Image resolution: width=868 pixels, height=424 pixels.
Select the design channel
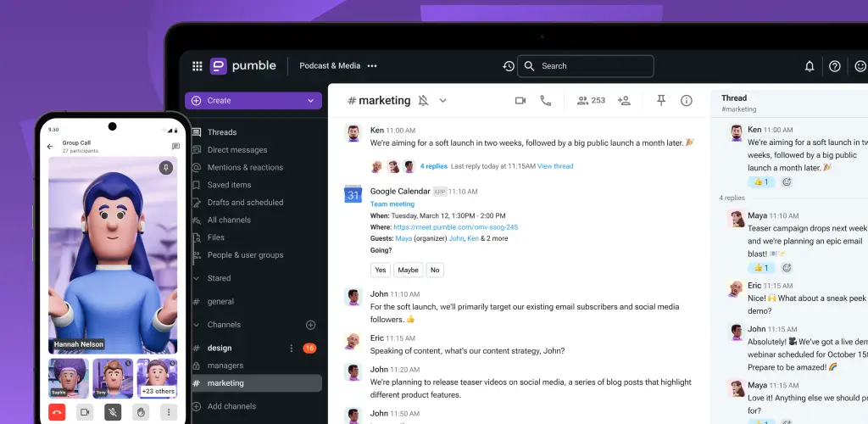(220, 349)
